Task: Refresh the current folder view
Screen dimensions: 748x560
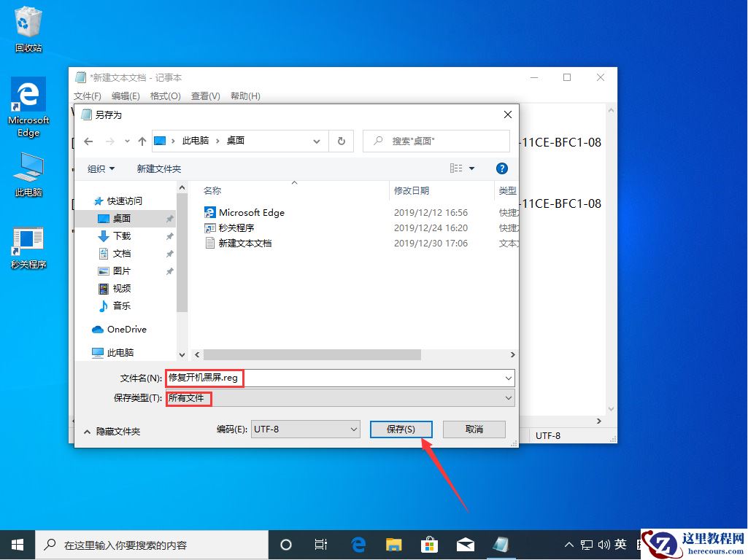Action: [x=341, y=141]
